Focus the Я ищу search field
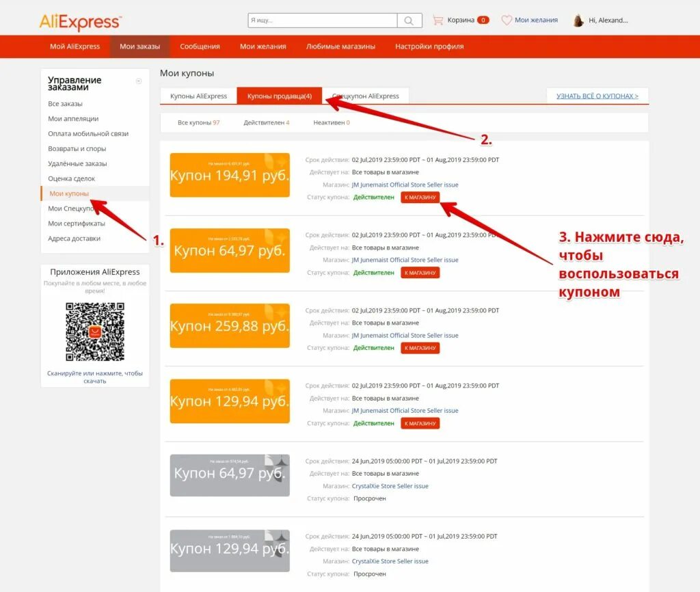 click(323, 21)
